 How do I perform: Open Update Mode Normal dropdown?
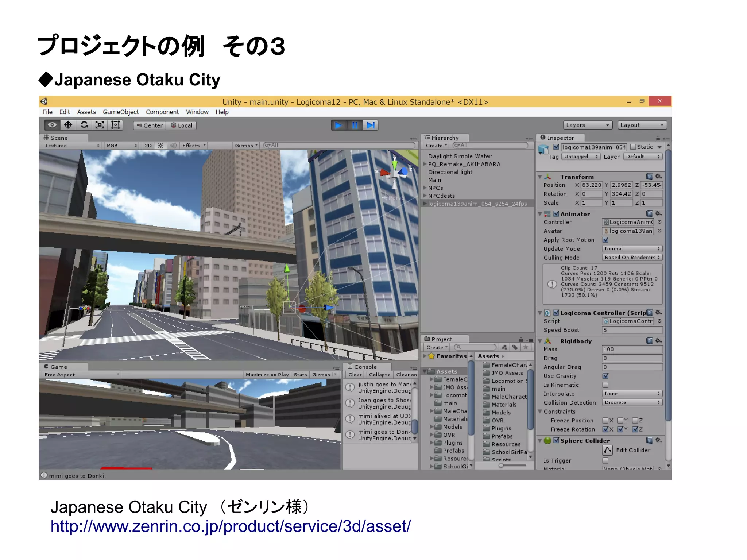[x=632, y=248]
